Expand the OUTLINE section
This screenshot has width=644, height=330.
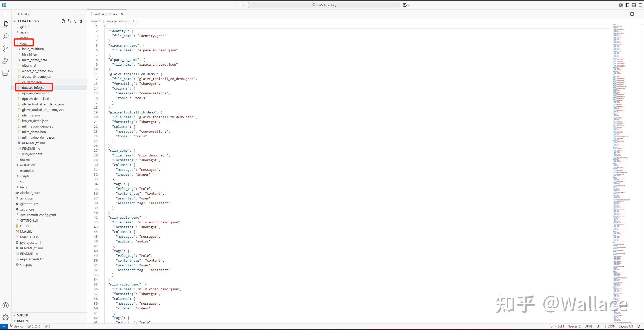coord(22,315)
